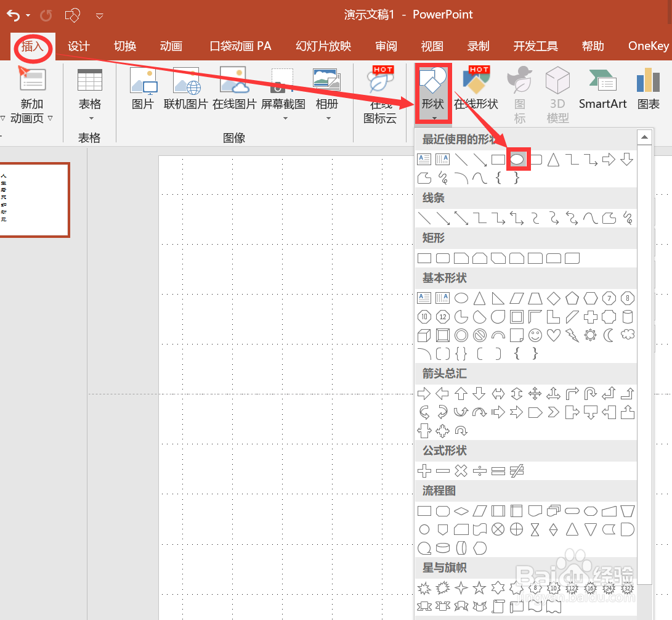Switch to the 切换 tab
The height and width of the screenshot is (620, 672).
click(x=125, y=46)
